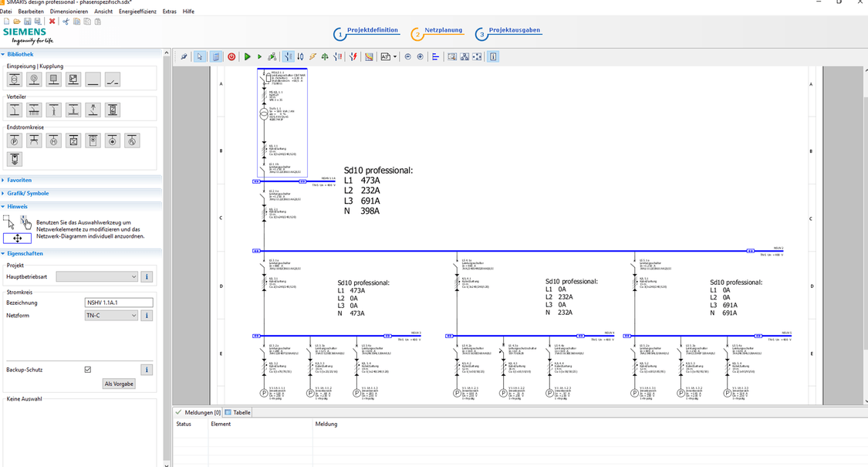This screenshot has width=868, height=467.
Task: Click the Als Vorgabe button
Action: point(118,384)
